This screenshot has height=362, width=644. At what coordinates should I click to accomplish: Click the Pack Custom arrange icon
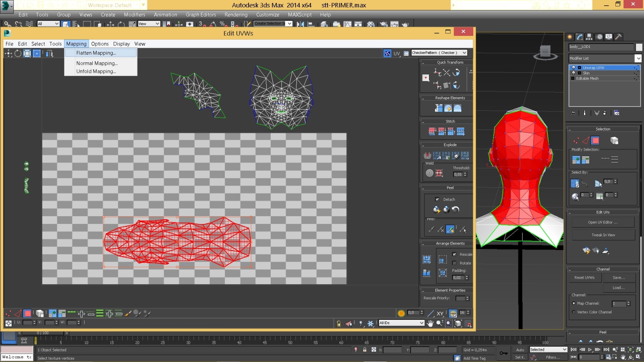[427, 259]
